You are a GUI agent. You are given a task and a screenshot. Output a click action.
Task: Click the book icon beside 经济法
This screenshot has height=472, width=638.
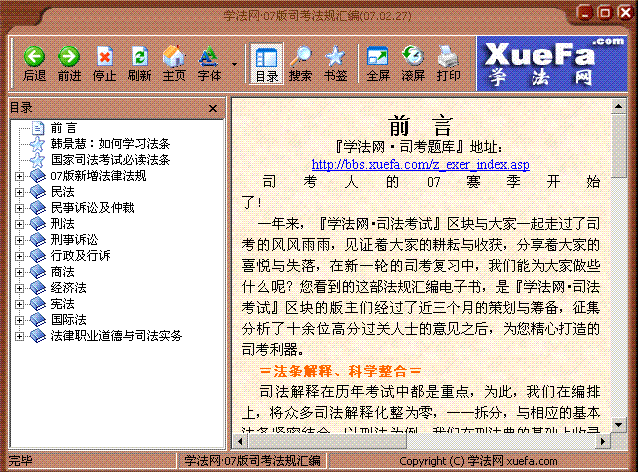pyautogui.click(x=38, y=288)
